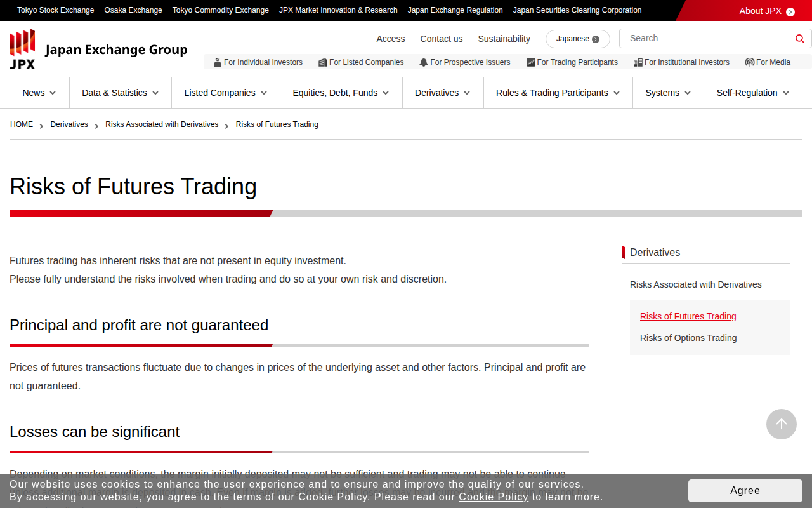The image size is (812, 508).
Task: Go to HOME in the breadcrumb
Action: click(22, 124)
